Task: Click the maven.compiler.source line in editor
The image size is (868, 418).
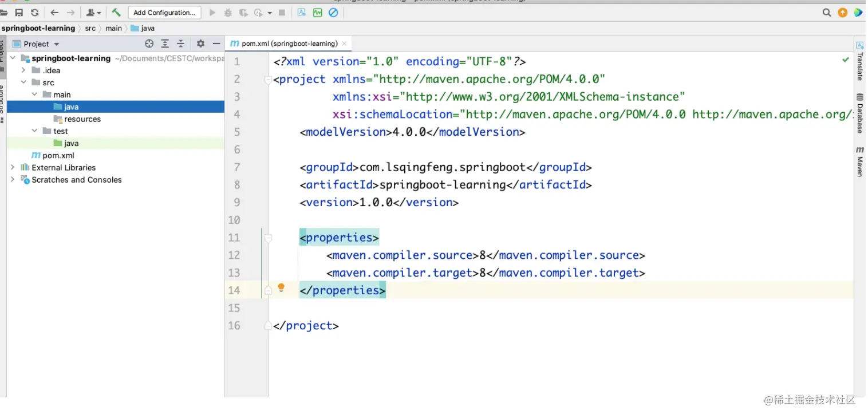Action: point(486,255)
